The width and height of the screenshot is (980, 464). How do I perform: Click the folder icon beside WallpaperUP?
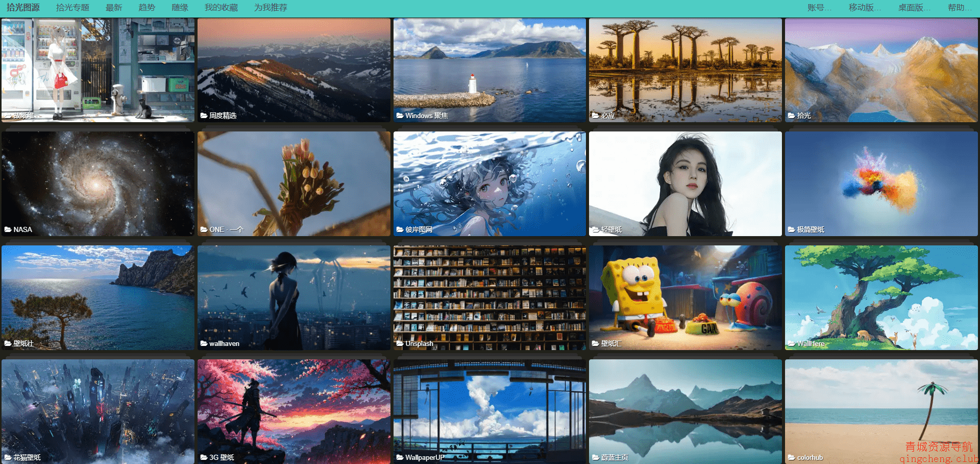(400, 457)
